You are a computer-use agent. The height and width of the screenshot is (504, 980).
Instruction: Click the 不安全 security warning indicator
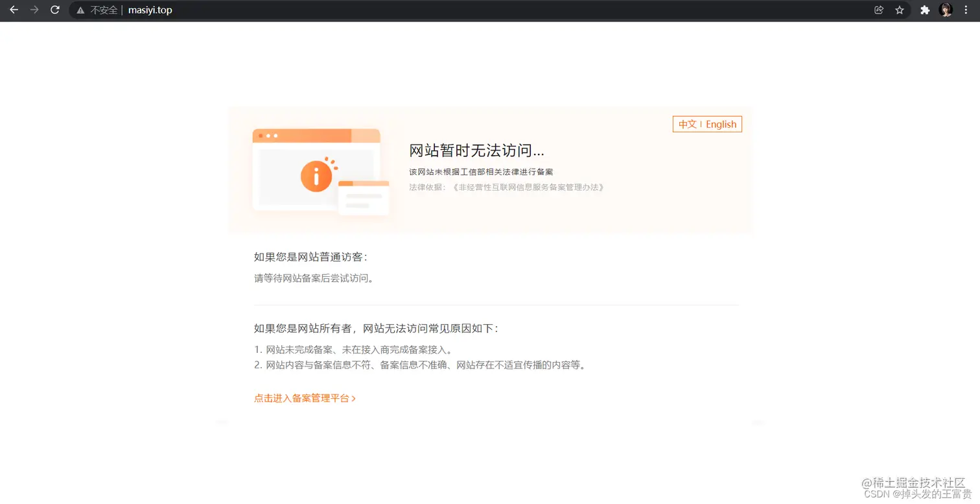pos(98,10)
